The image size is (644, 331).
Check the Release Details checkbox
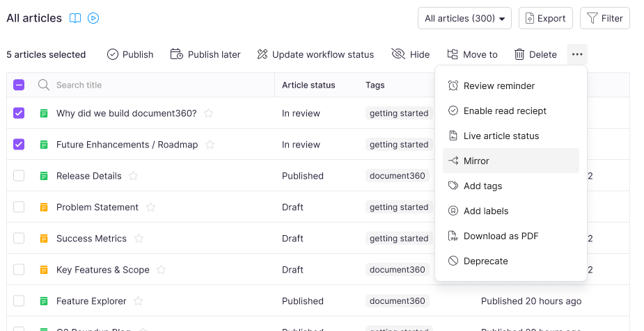tap(19, 175)
